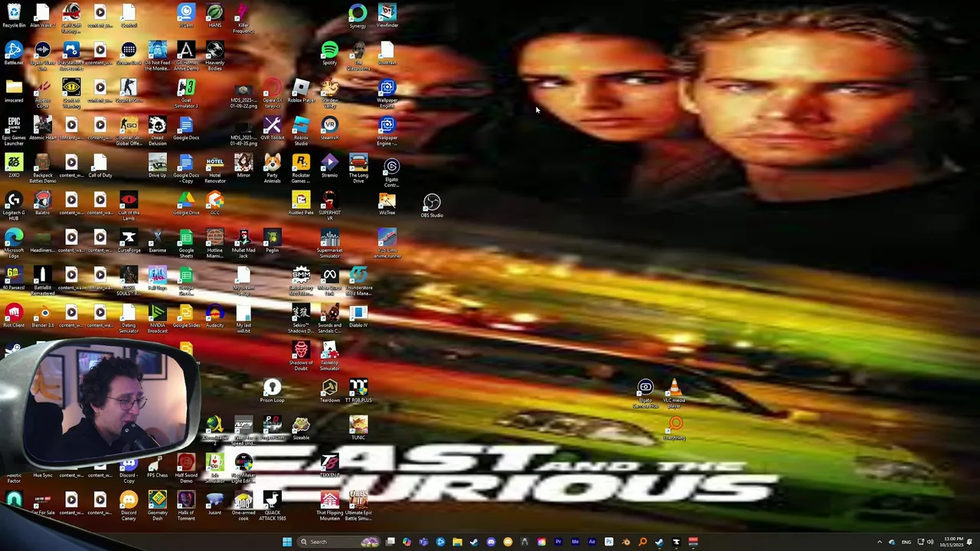The width and height of the screenshot is (980, 551).
Task: Launch Hotline Miami shortcut
Action: pos(214,243)
